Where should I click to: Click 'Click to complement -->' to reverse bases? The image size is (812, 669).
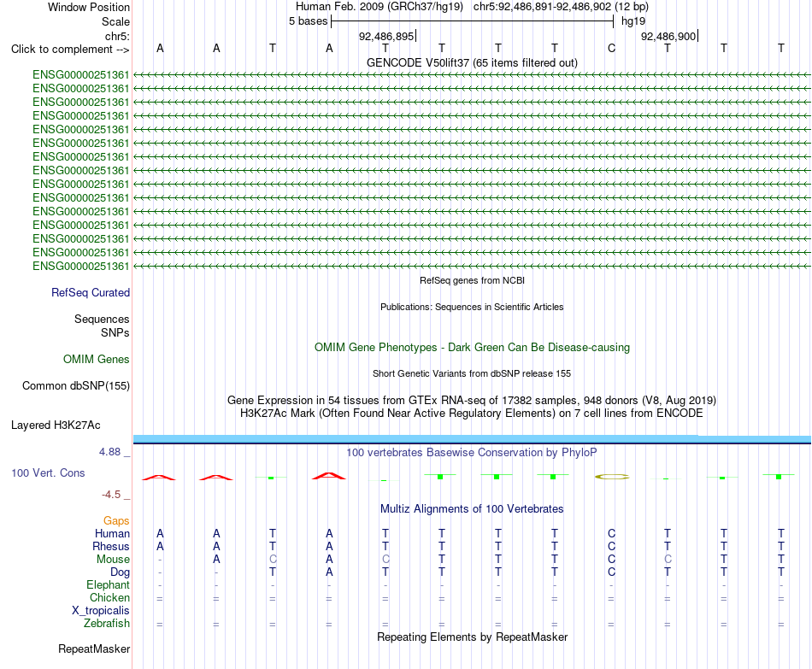coord(70,50)
